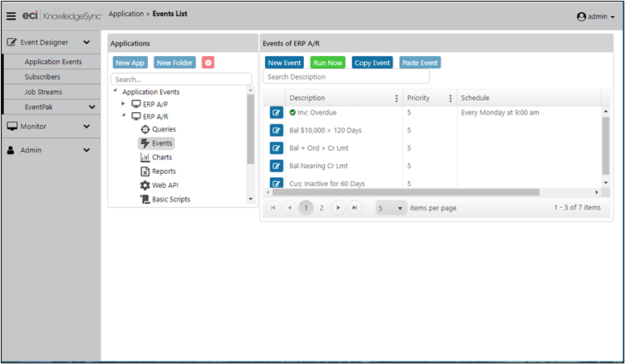Click the New Event button

(284, 63)
